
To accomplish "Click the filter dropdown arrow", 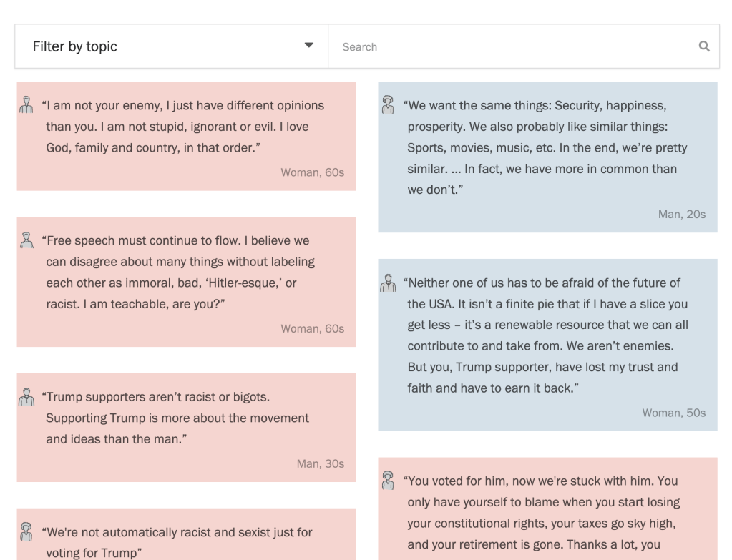I will [309, 45].
